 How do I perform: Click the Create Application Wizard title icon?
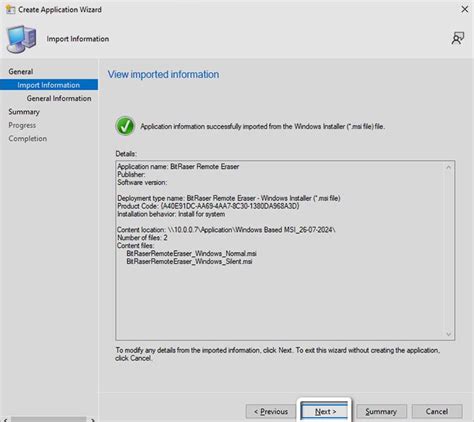point(10,9)
